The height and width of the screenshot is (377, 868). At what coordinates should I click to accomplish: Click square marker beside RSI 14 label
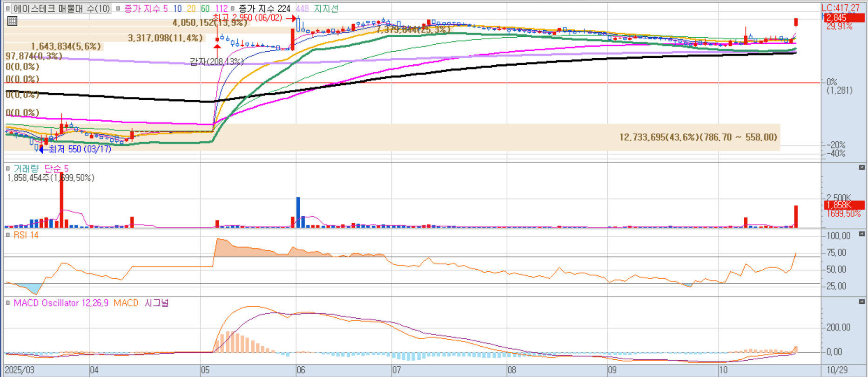click(x=8, y=235)
